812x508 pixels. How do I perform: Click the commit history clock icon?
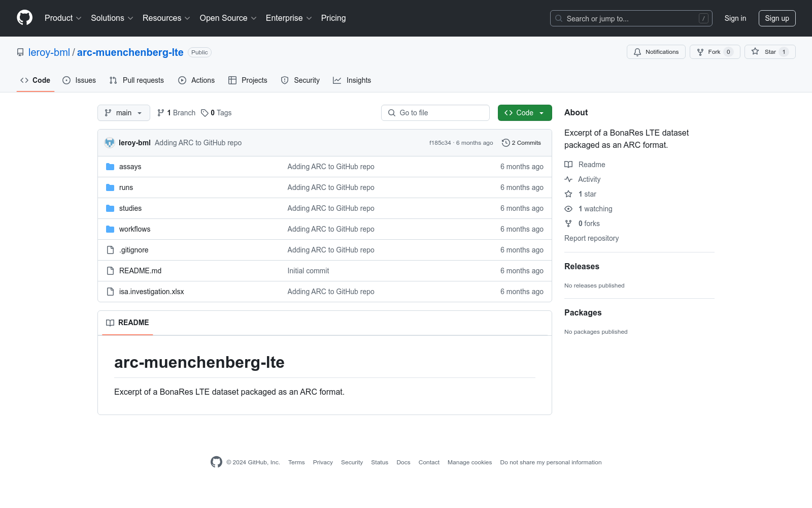click(x=505, y=143)
